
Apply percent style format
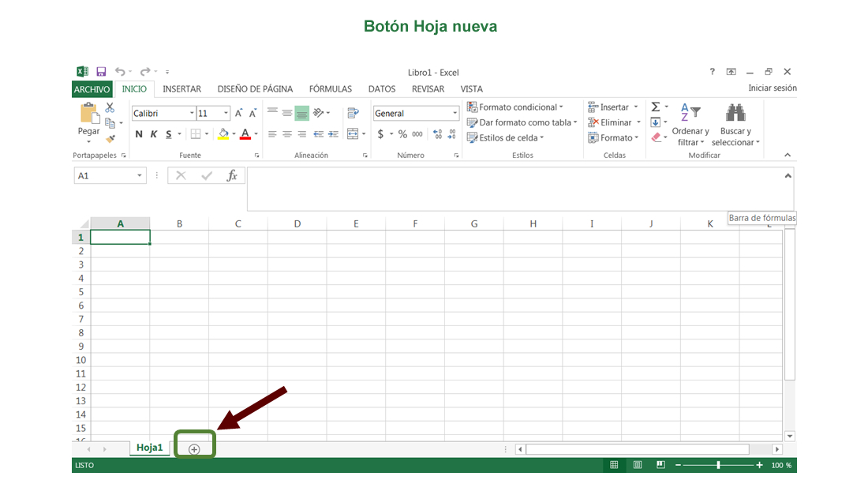click(x=402, y=134)
